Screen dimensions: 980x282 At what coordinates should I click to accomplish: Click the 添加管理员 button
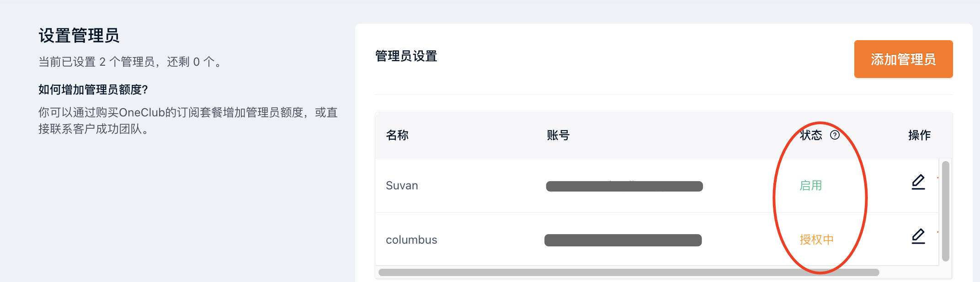903,59
